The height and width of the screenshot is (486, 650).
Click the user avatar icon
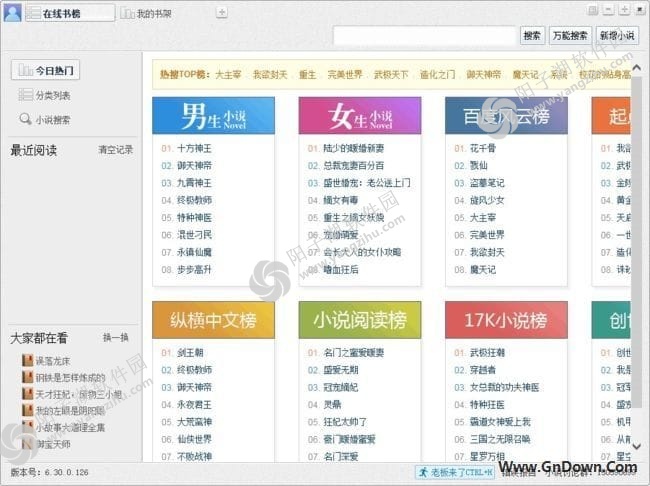(12, 12)
